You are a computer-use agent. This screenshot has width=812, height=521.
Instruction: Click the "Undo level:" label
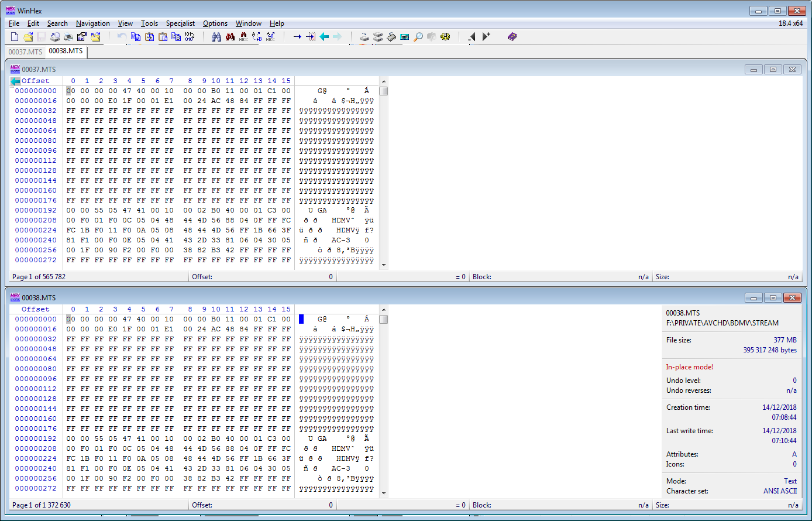click(683, 381)
